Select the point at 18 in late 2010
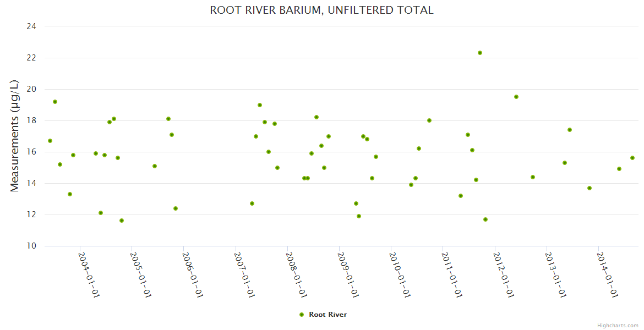 [x=429, y=120]
